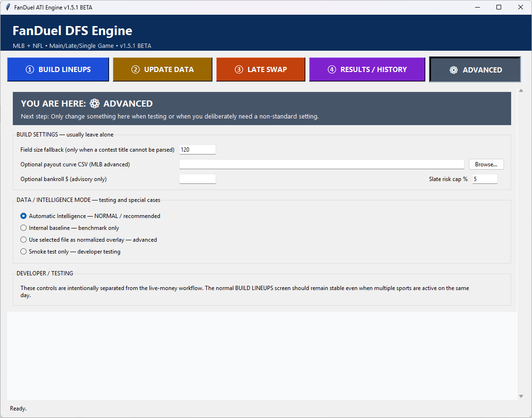The image size is (532, 418).
Task: Click the gear icon in the You Are Here banner
Action: click(95, 103)
